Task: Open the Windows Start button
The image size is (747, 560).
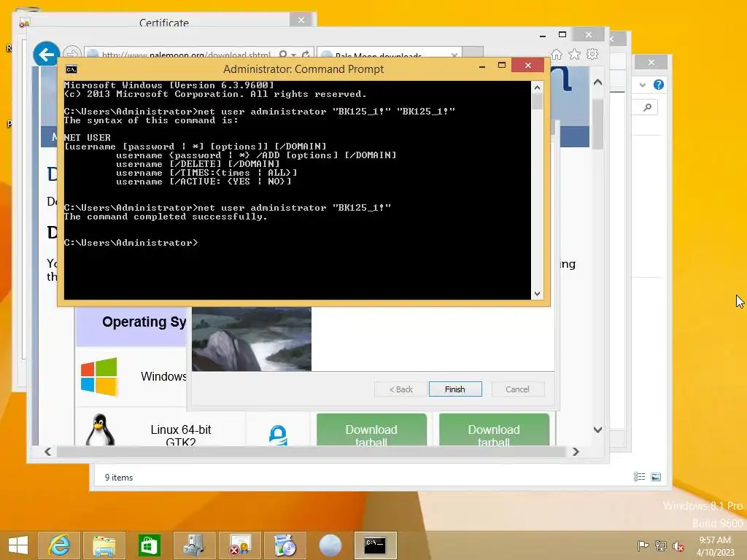Action: 18,545
